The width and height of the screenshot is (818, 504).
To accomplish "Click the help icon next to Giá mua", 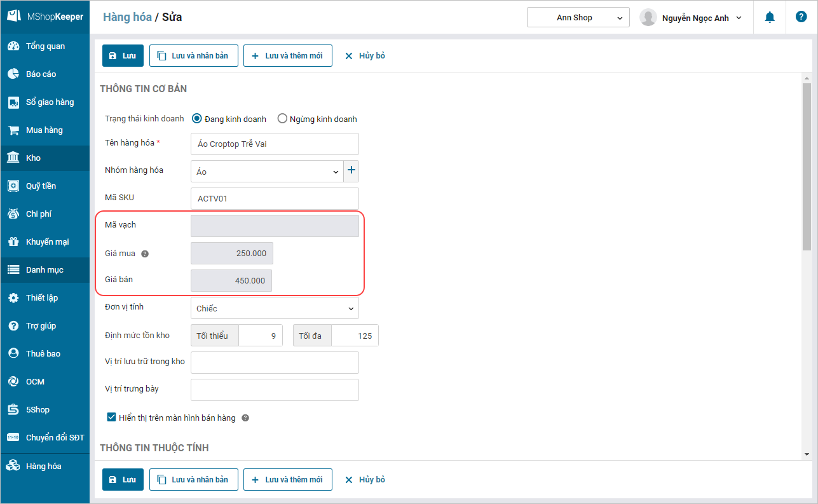I will click(145, 254).
